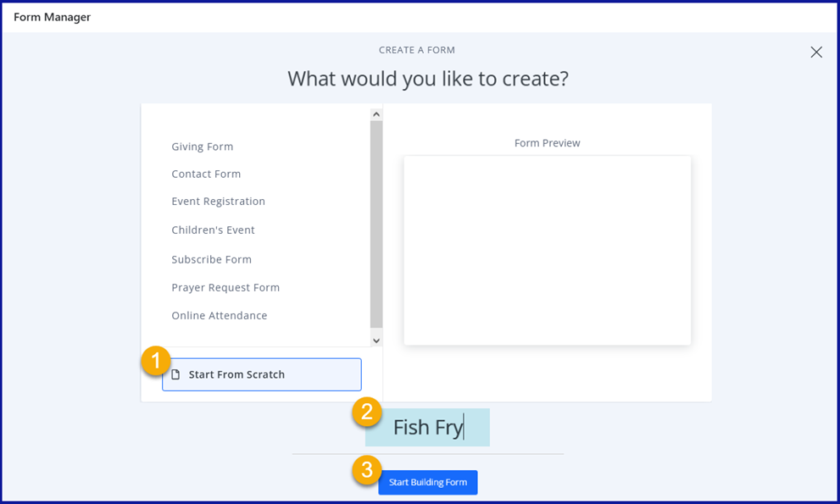Click the CREATE A FORM heading
This screenshot has width=840, height=504.
(x=417, y=50)
